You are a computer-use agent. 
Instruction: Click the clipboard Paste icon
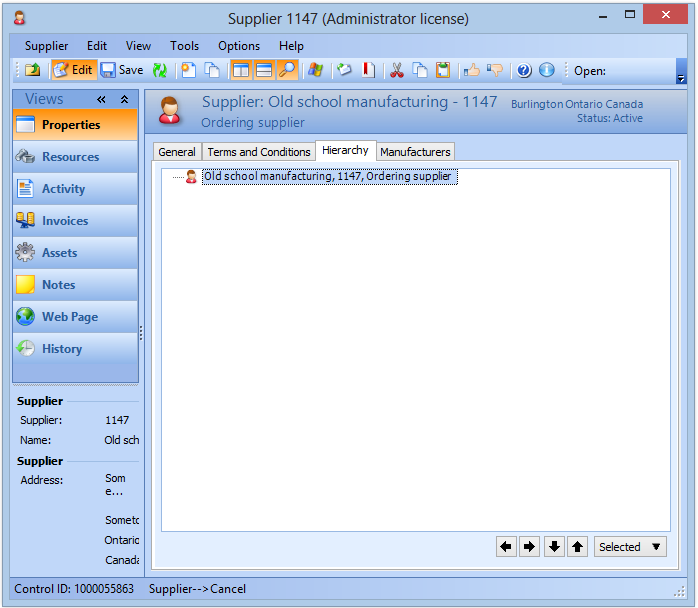(x=443, y=70)
